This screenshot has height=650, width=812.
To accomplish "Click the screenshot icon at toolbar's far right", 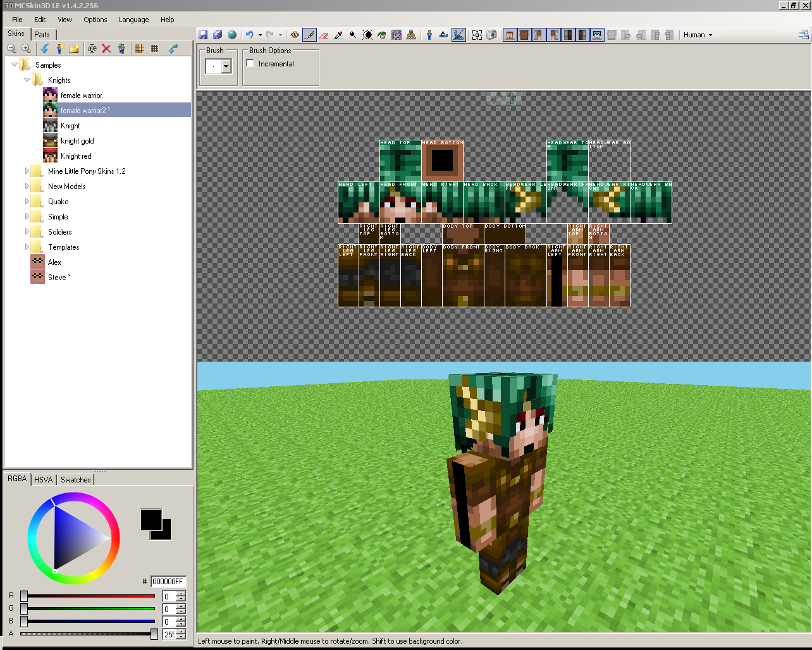I will tap(804, 35).
